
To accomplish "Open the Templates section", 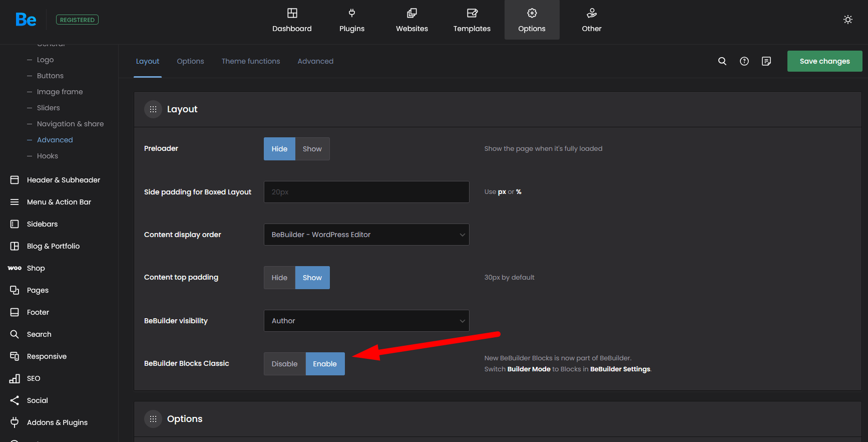I will click(472, 20).
